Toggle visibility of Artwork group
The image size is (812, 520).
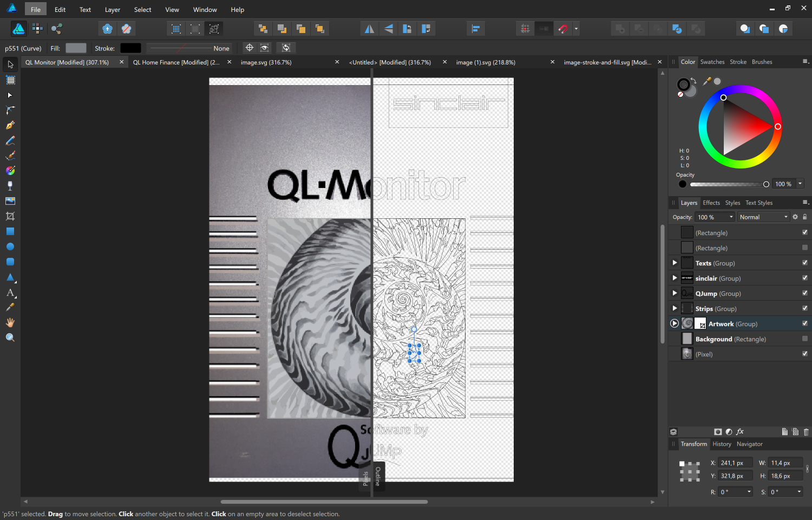(805, 323)
